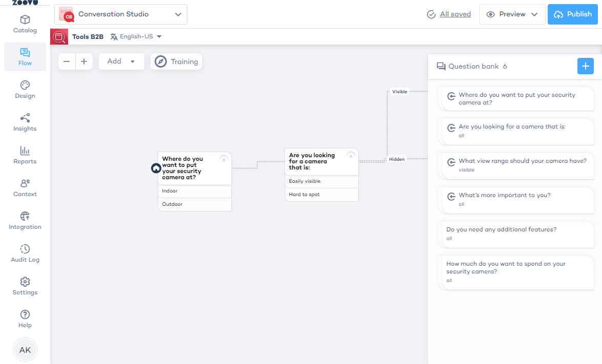Open the Catalog section in sidebar
Image resolution: width=602 pixels, height=364 pixels.
[25, 24]
